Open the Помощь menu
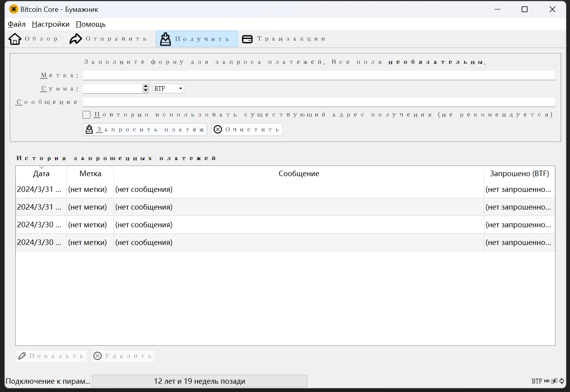 pos(91,24)
